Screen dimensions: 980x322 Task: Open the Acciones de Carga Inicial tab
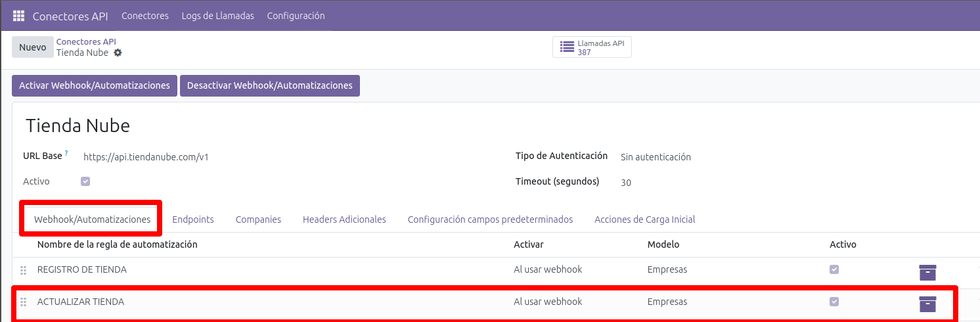[x=645, y=219]
